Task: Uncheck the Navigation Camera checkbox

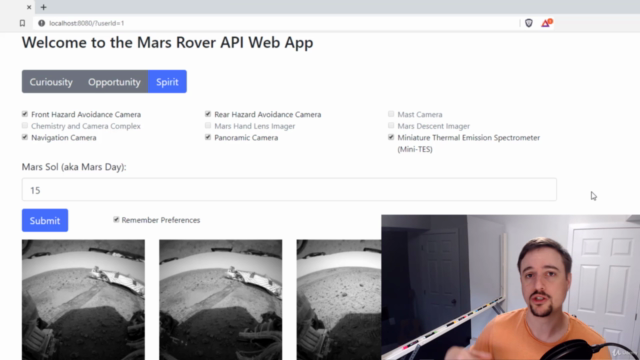Action: coord(25,137)
